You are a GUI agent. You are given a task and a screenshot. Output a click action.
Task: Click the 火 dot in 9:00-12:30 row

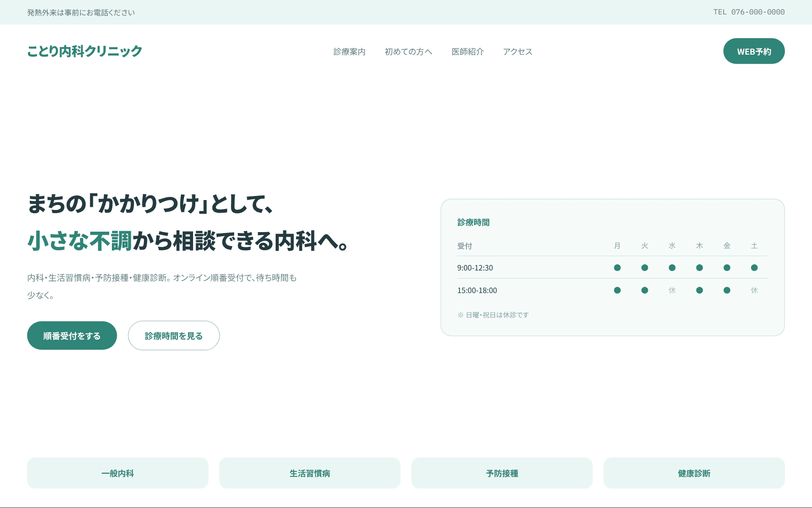click(x=645, y=268)
